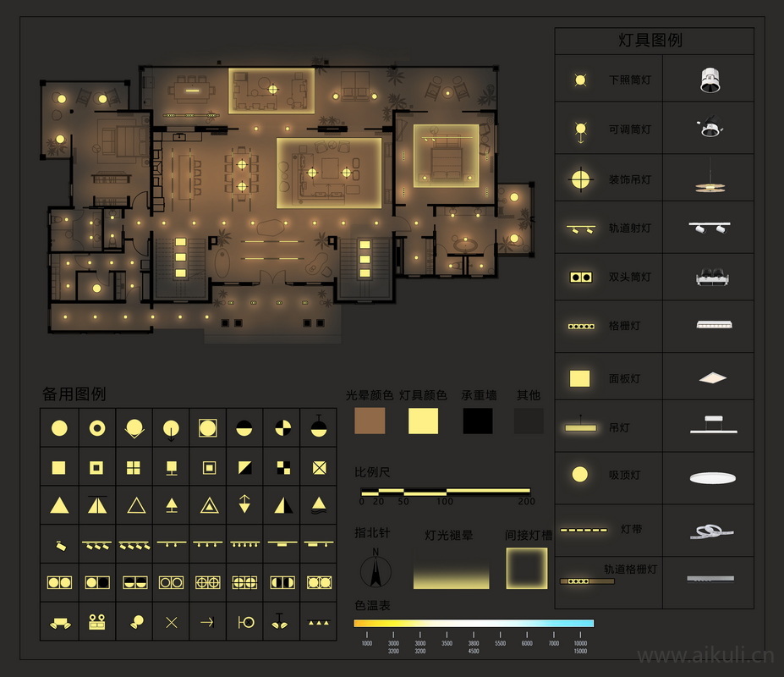Click the 色温表 color temperature gradient bar

474,624
